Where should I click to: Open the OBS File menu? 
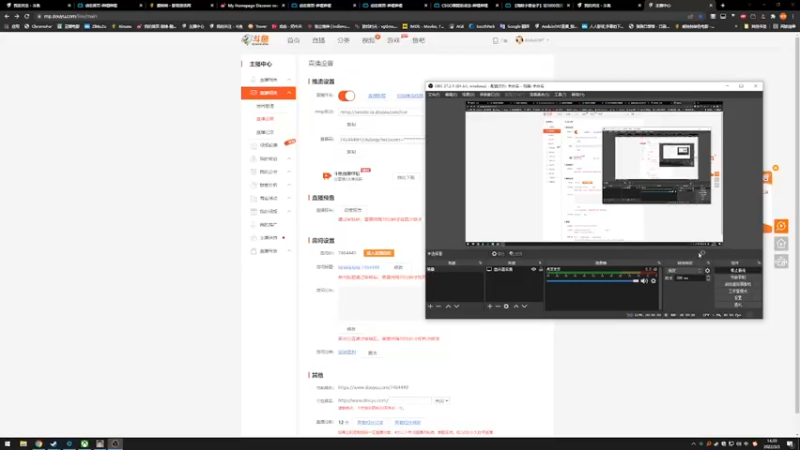pyautogui.click(x=434, y=94)
